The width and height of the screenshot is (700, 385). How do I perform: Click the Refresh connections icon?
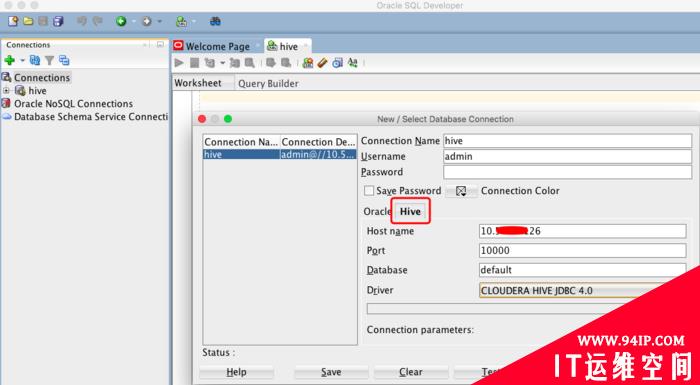(35, 60)
